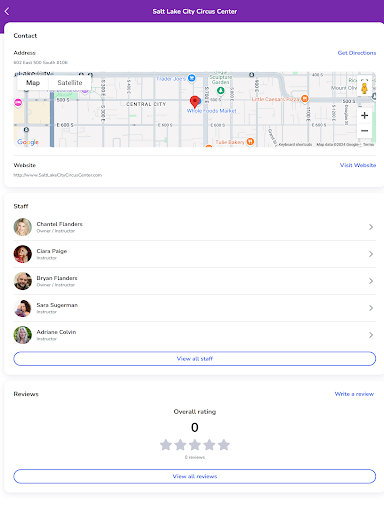
Task: Expand Chantel Flanders staff chevron
Action: point(371,227)
